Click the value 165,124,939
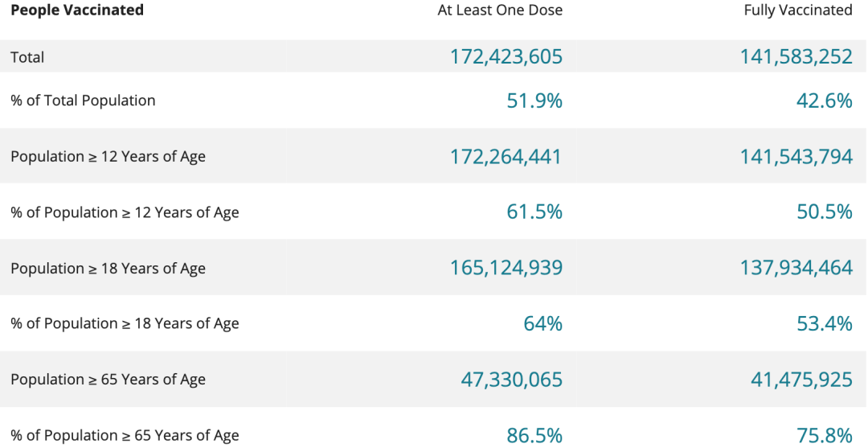 (506, 268)
